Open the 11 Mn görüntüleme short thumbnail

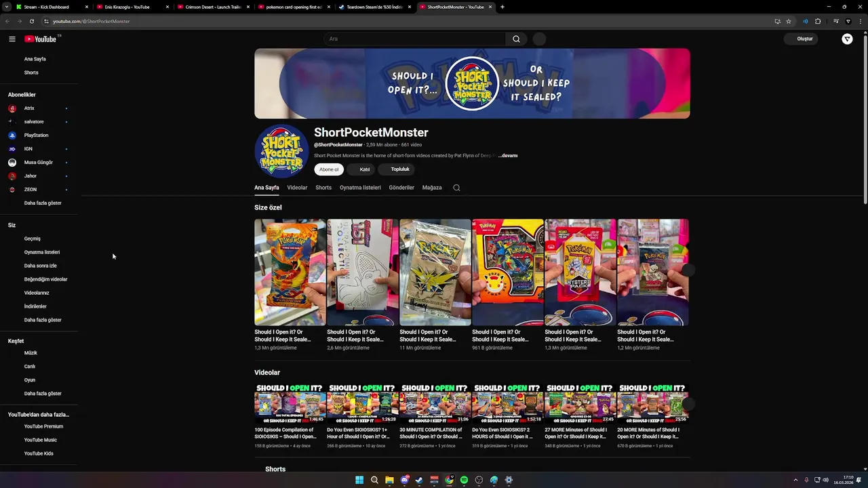435,272
